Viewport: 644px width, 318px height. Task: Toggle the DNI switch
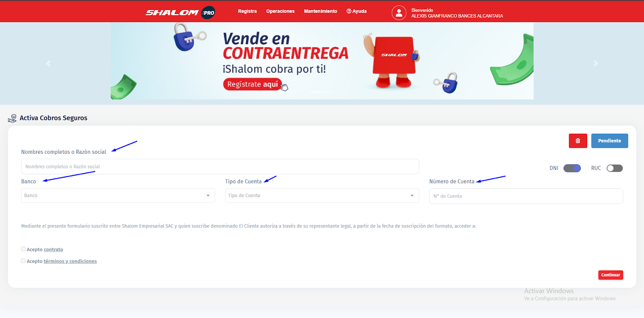(x=572, y=168)
